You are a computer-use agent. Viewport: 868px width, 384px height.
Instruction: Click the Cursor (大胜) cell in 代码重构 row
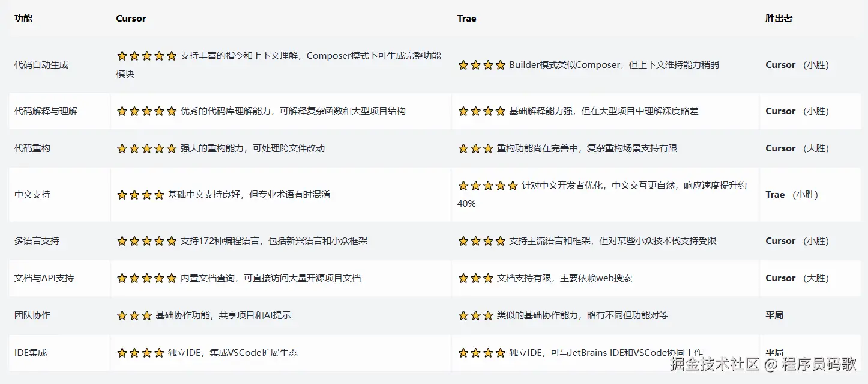coord(797,148)
